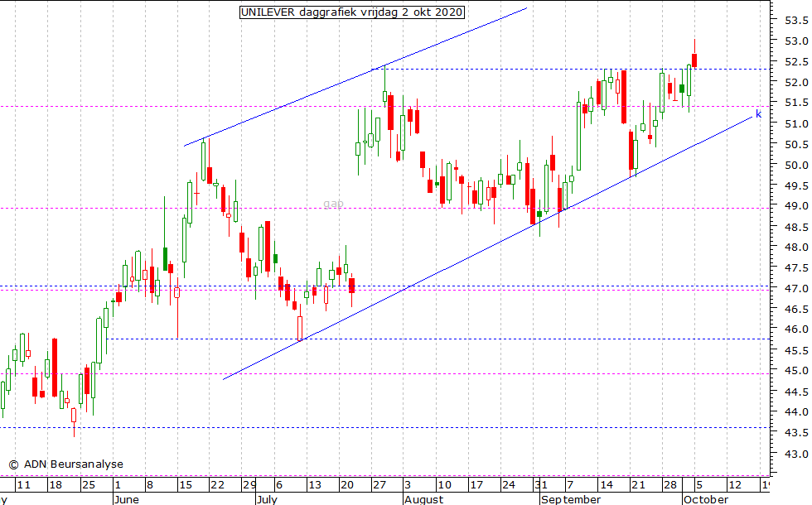The image size is (812, 505).
Task: Click the 48.0 price axis label
Action: click(796, 248)
